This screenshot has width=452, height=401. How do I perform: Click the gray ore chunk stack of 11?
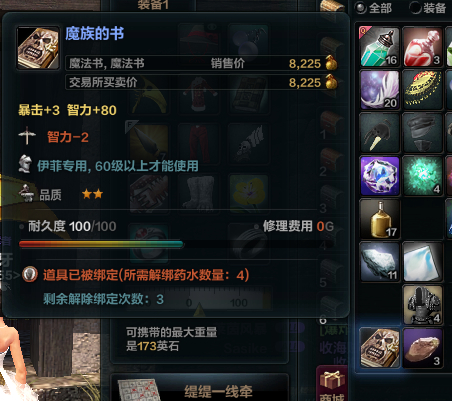(x=380, y=262)
